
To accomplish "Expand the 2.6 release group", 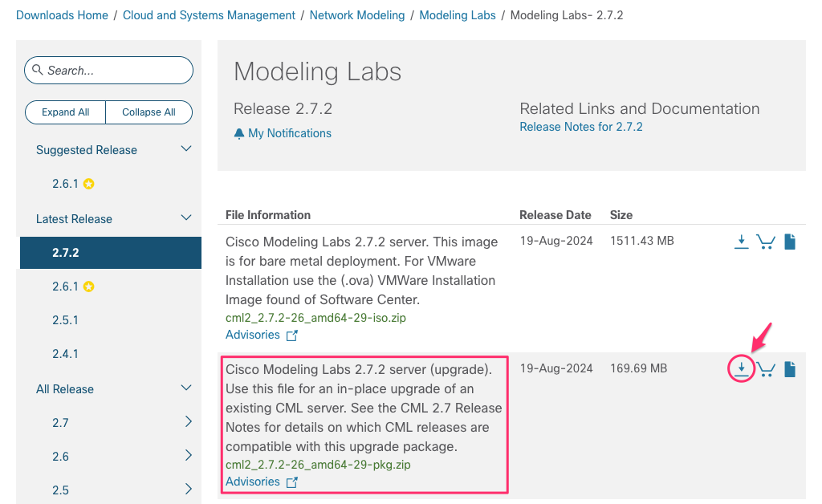I will click(189, 455).
